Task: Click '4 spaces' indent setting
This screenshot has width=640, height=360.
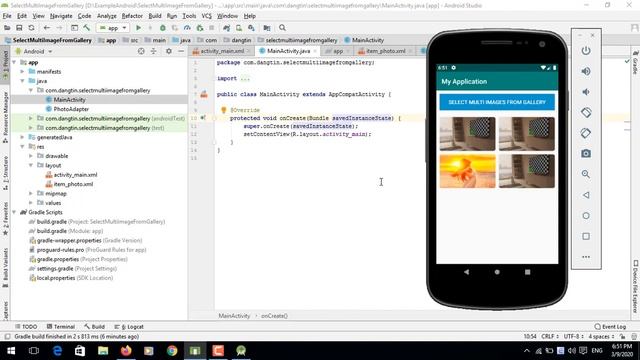Action: [601, 336]
